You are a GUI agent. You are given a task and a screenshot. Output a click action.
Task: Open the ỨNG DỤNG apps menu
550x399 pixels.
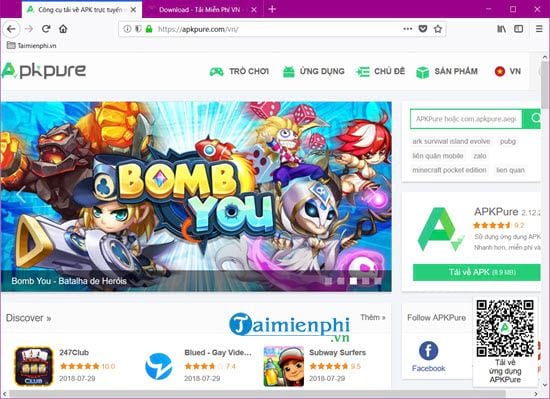[314, 72]
